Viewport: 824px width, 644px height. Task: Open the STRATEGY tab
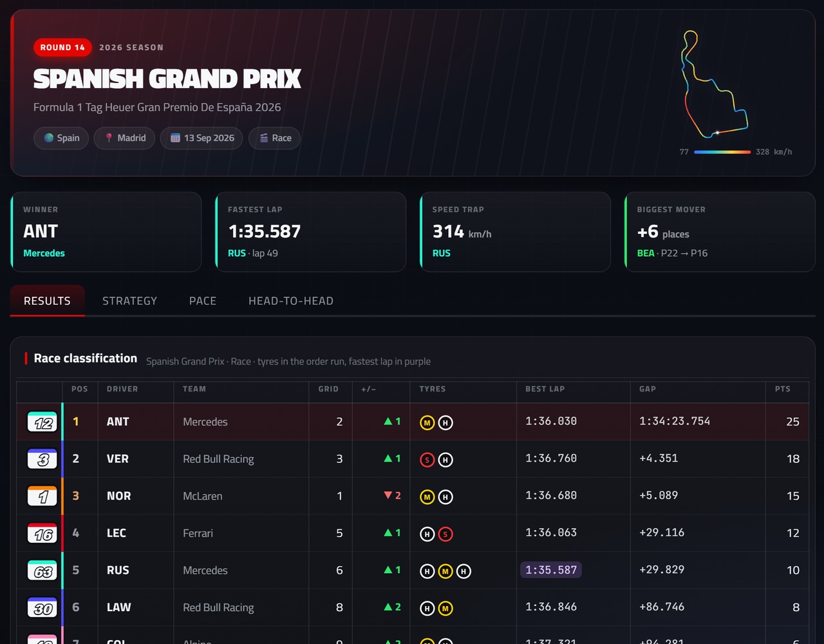tap(129, 301)
